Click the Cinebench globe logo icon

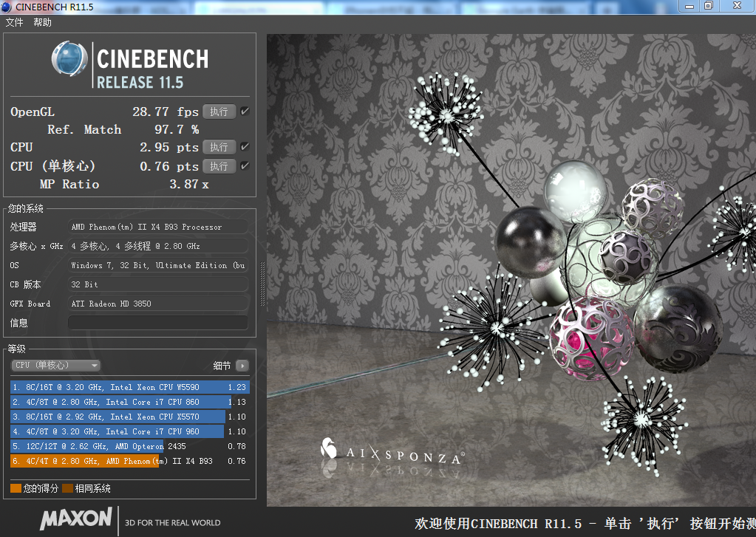(x=69, y=59)
